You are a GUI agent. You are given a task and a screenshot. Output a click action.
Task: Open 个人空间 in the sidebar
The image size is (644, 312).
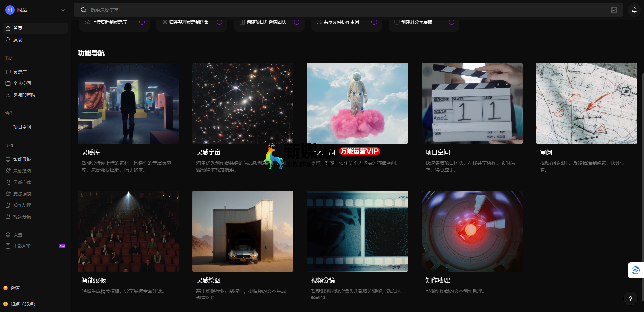tap(35, 83)
